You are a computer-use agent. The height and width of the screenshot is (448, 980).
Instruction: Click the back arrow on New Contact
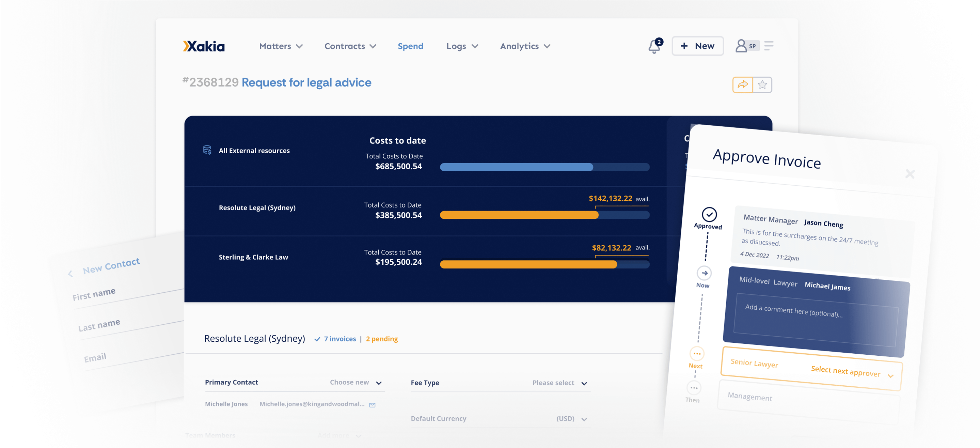[70, 274]
